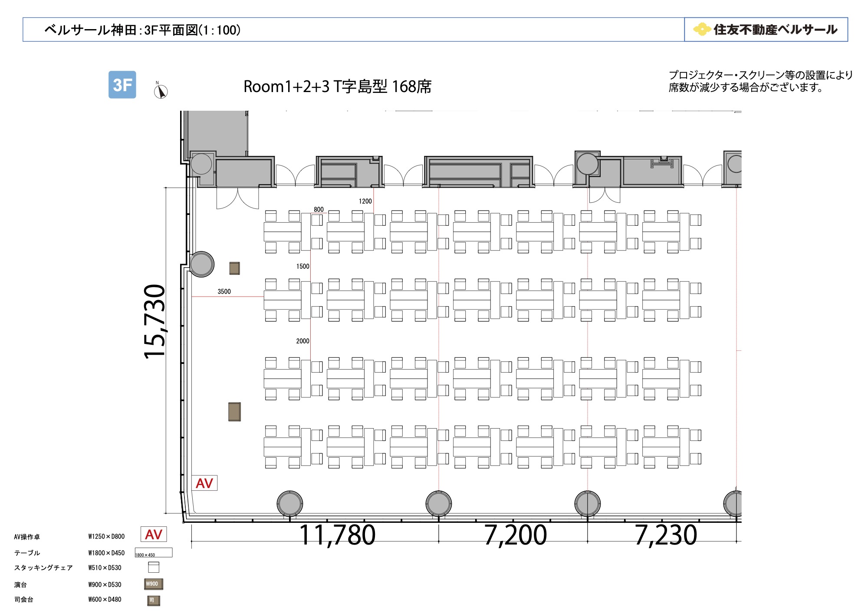
Task: Click the 'W900×D530' size text
Action: point(105,584)
